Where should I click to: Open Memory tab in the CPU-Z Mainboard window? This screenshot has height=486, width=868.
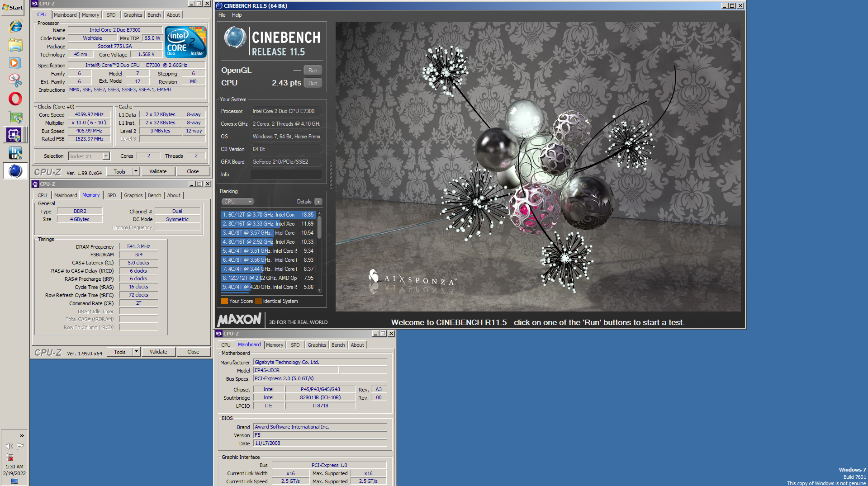pos(275,345)
